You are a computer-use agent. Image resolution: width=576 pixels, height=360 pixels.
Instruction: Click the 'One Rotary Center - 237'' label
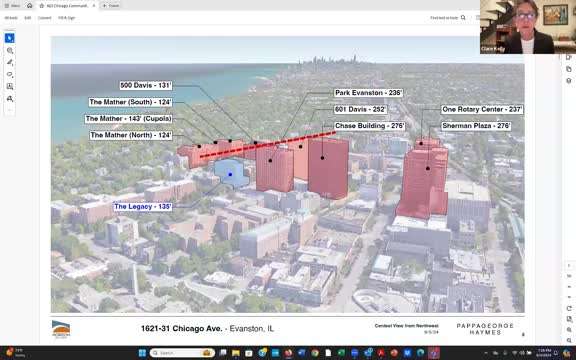click(482, 109)
